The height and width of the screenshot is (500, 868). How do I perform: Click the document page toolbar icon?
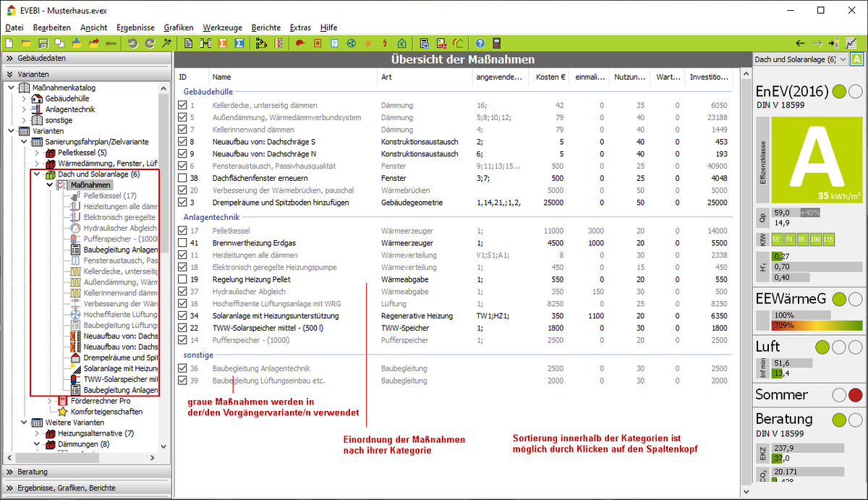click(189, 43)
